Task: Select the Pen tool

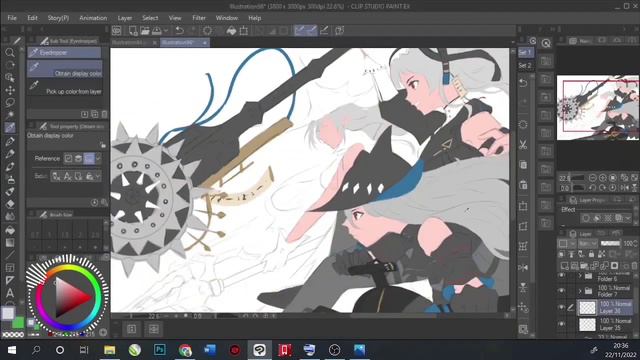Action: [x=10, y=141]
